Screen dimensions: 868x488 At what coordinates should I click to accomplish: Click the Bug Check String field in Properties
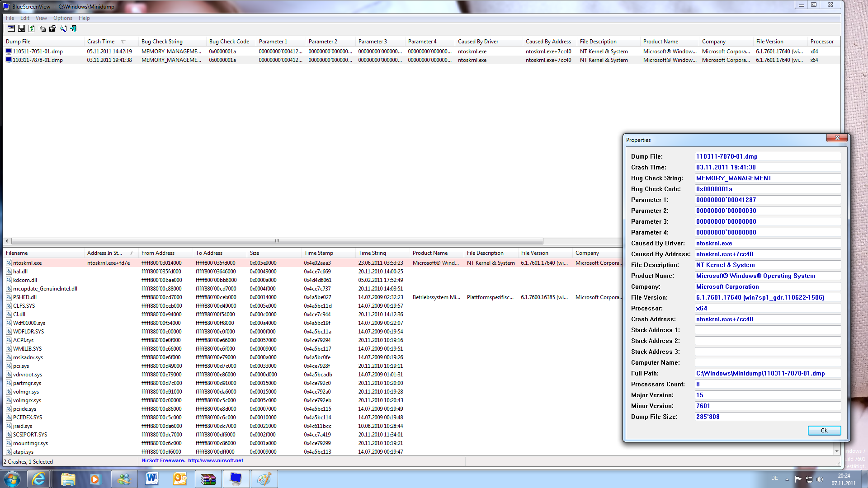[767, 178]
